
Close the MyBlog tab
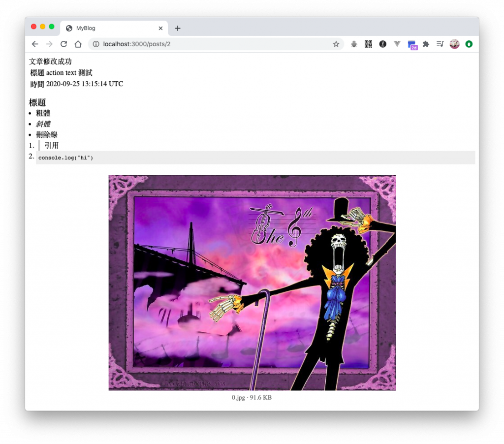tap(160, 28)
